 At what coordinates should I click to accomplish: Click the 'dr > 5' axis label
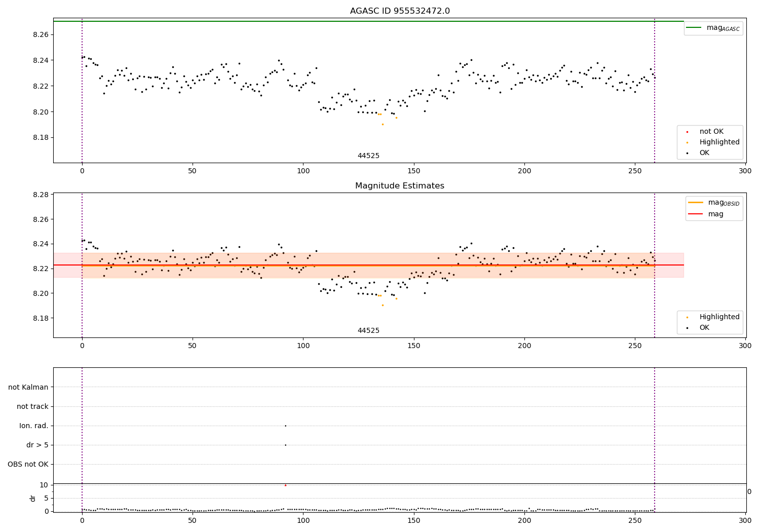click(x=37, y=445)
